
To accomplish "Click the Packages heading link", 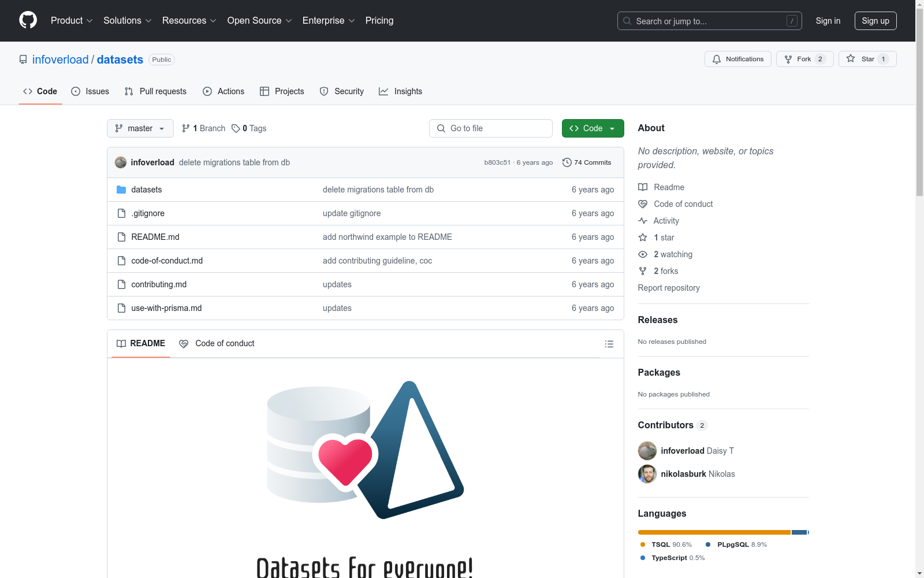I will point(659,372).
